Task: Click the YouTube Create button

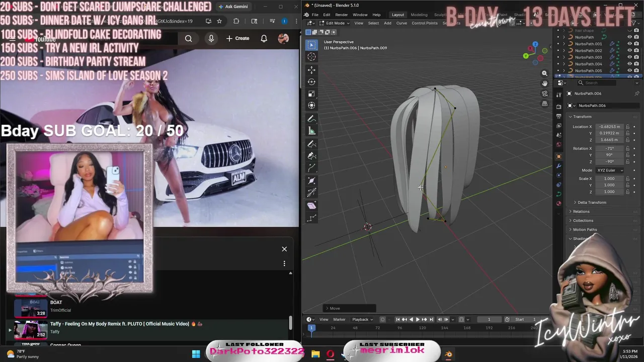Action: click(x=237, y=38)
